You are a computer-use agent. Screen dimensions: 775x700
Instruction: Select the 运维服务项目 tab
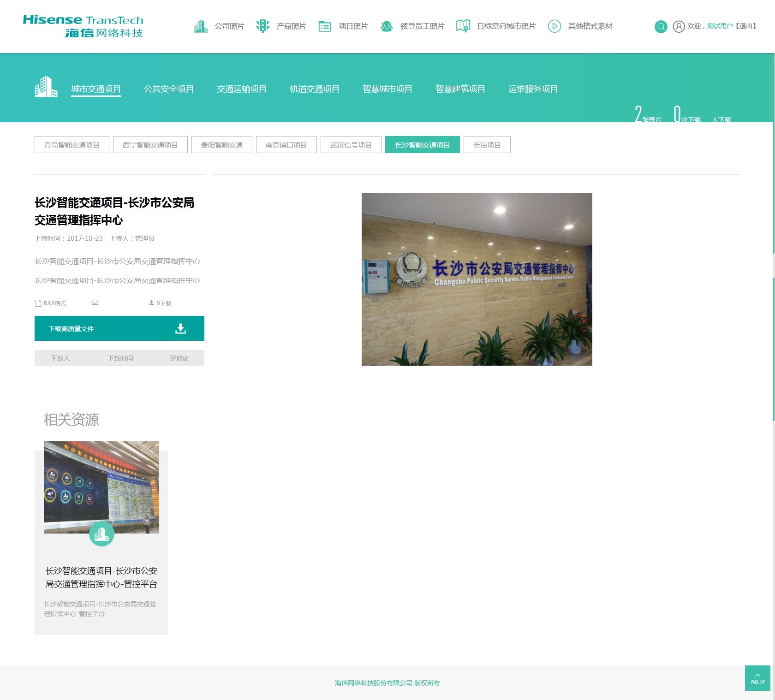(x=533, y=89)
